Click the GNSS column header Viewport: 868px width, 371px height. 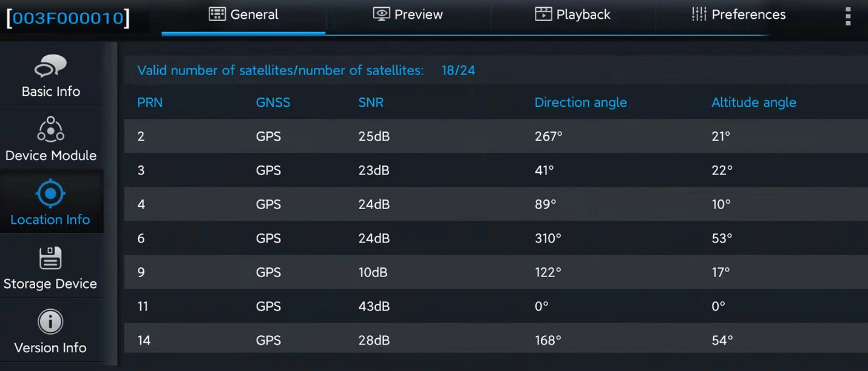pos(273,102)
